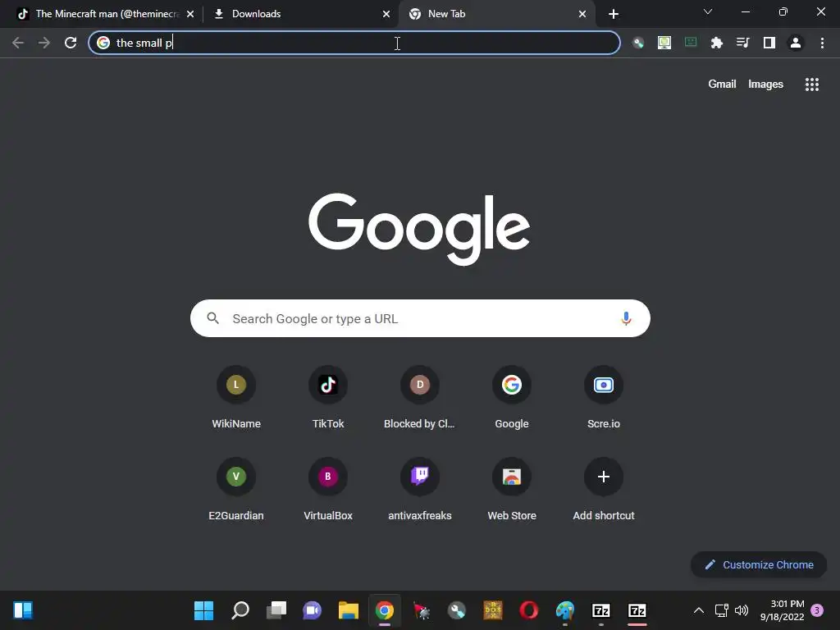Click the wrench extension icon in toolbar

[x=637, y=43]
